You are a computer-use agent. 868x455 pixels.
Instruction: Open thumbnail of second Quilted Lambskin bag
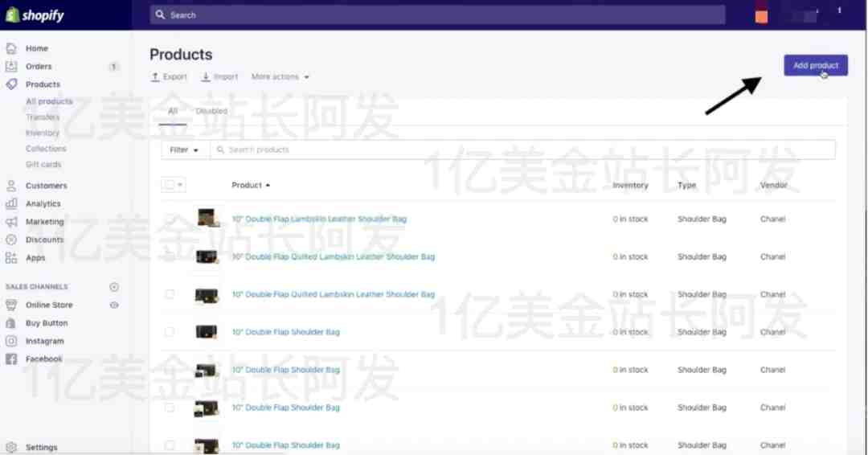(207, 296)
